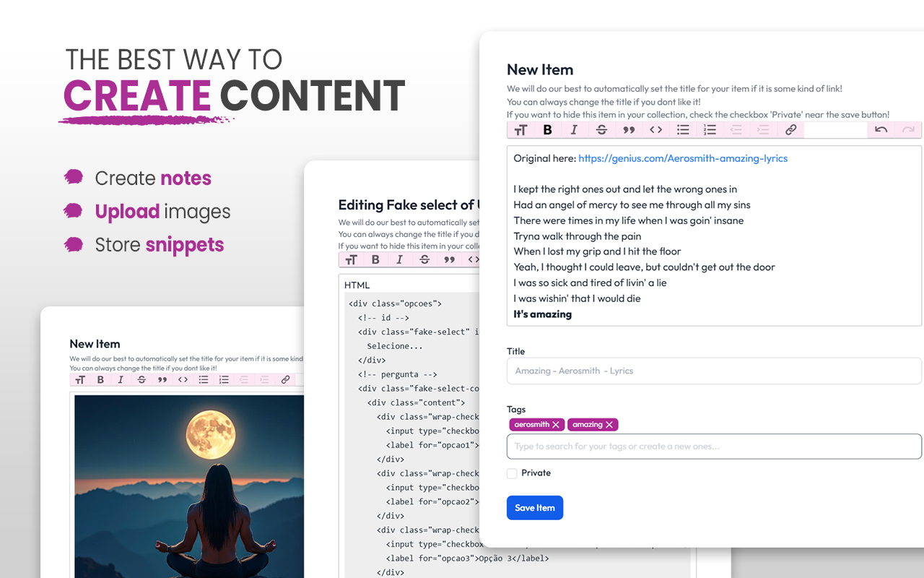Outdent list item in lyrics New Item toolbar

tap(736, 130)
